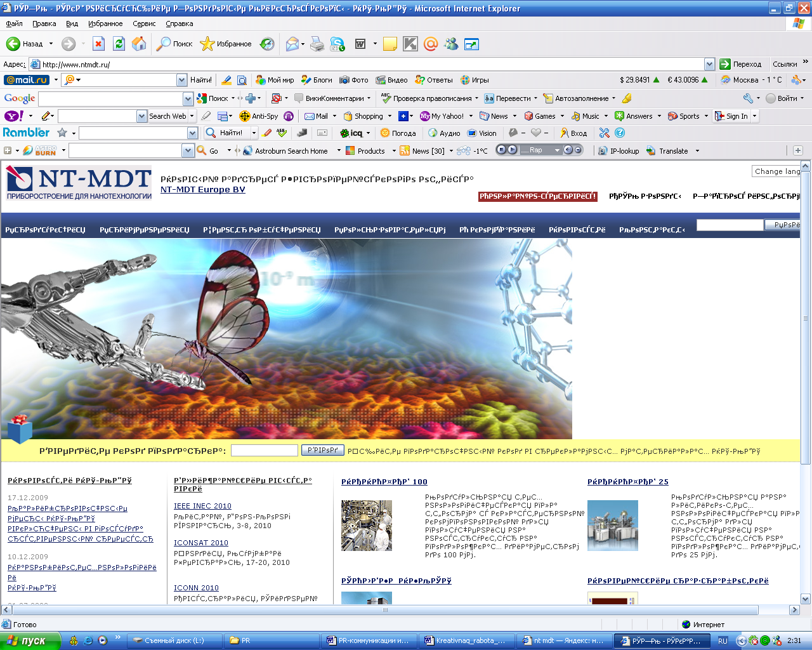Open the Правка menu
The image size is (812, 650).
(x=44, y=23)
